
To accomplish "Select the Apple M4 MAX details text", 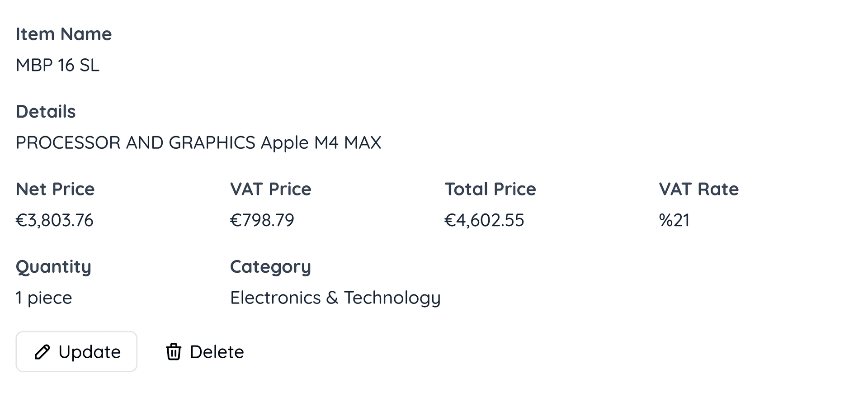I will click(198, 143).
